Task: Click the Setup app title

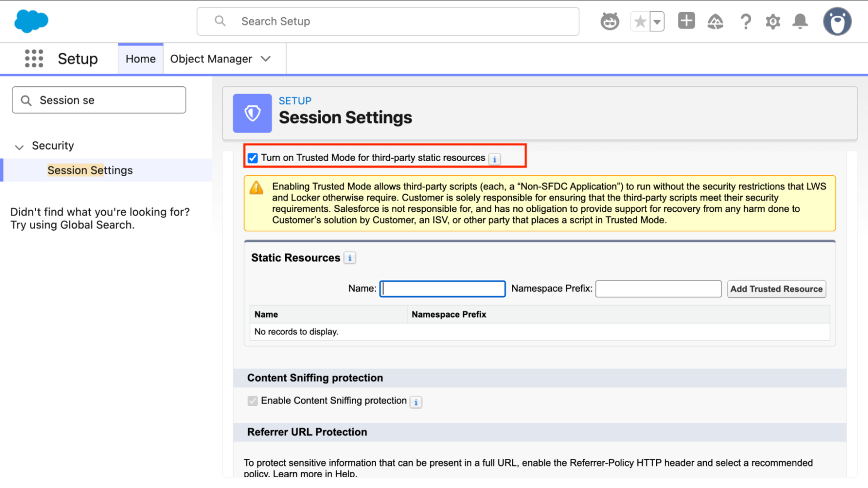Action: [78, 59]
